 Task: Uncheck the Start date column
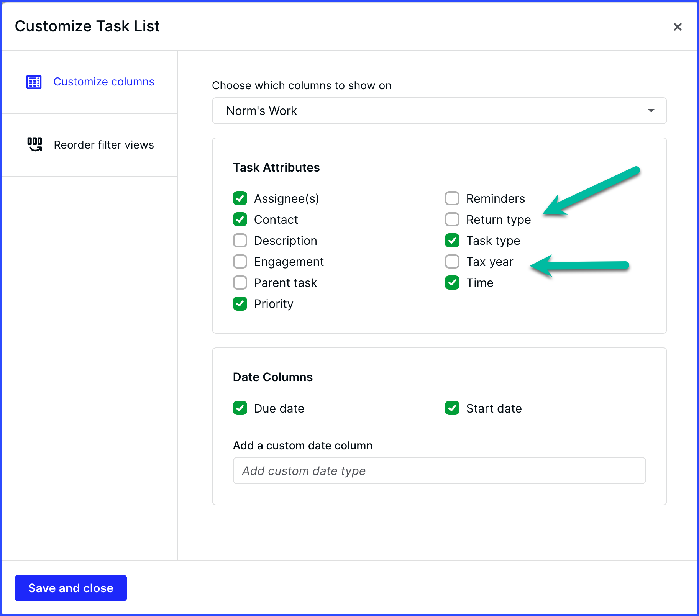click(452, 408)
